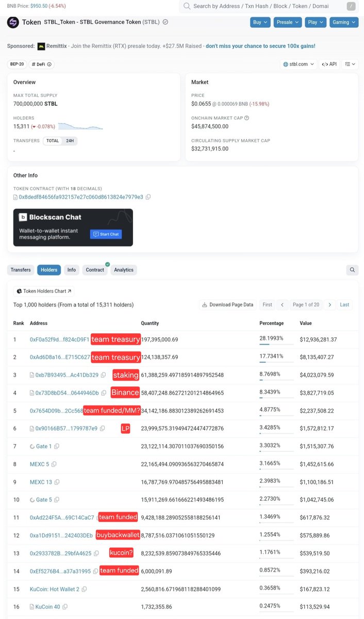
Task: Click the Start Chat button
Action: (106, 234)
